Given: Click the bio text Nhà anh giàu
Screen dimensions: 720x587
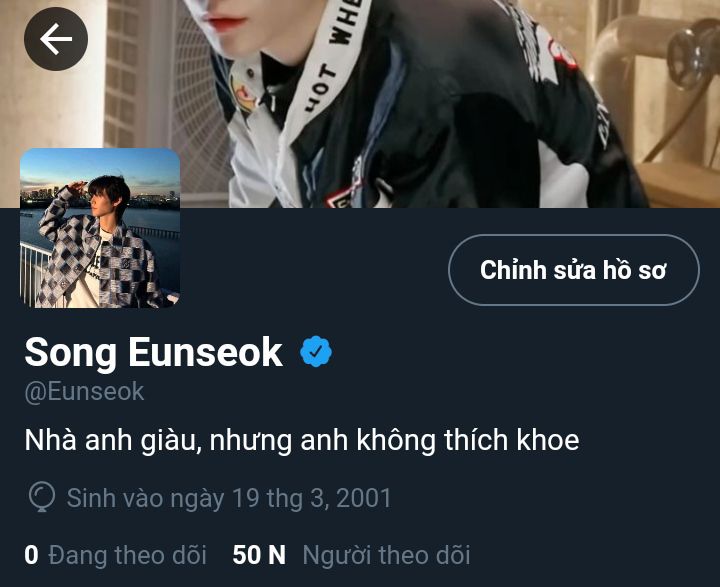Looking at the screenshot, I should tap(113, 440).
